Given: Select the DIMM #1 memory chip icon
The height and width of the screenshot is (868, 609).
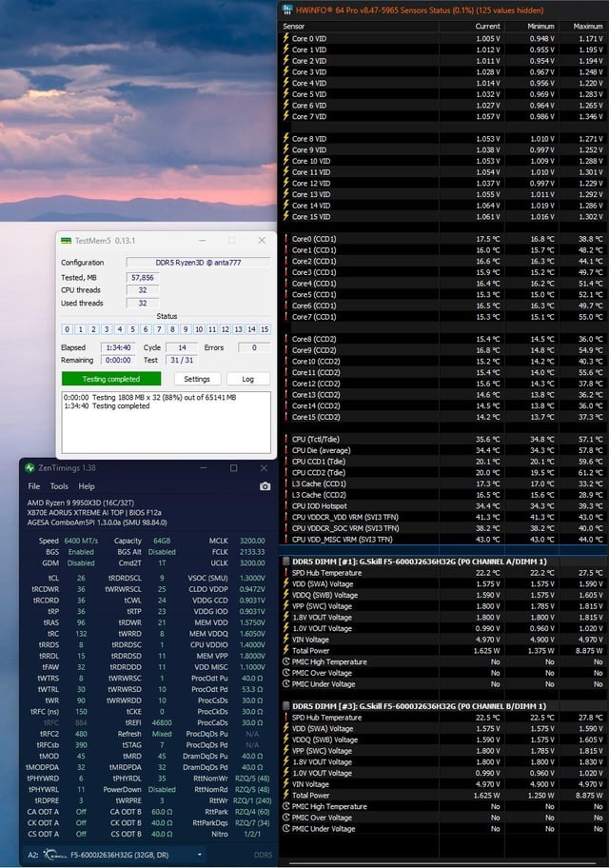Looking at the screenshot, I should click(286, 562).
